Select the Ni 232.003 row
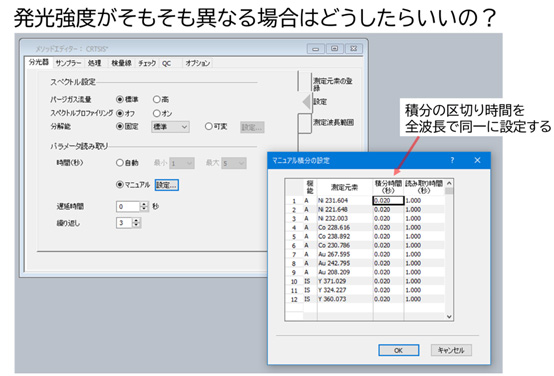 click(365, 218)
